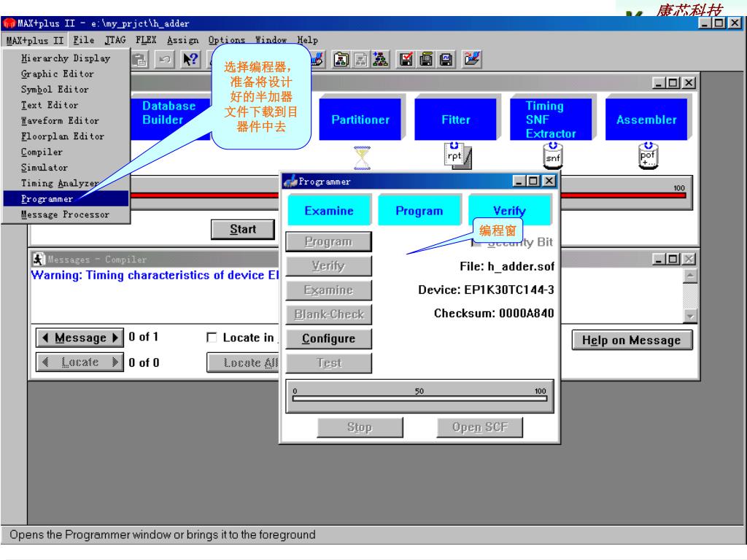Choose Waveform Editor from the menu

(x=66, y=121)
